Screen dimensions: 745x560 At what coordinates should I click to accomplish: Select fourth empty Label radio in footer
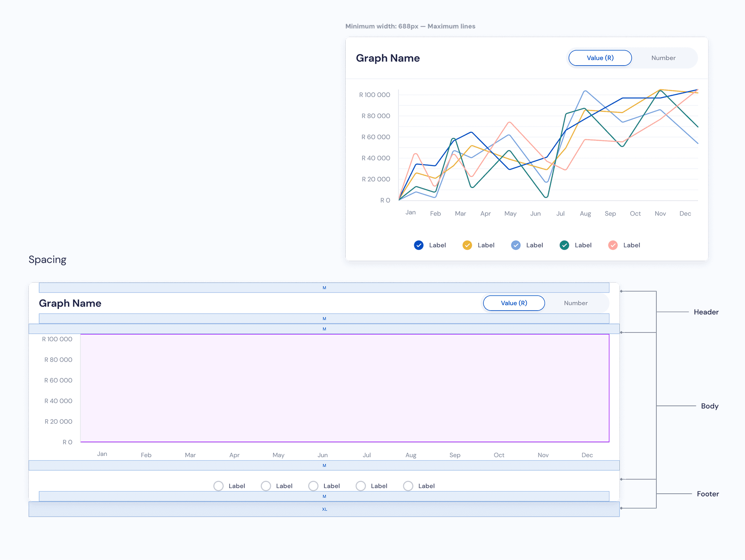pyautogui.click(x=361, y=486)
